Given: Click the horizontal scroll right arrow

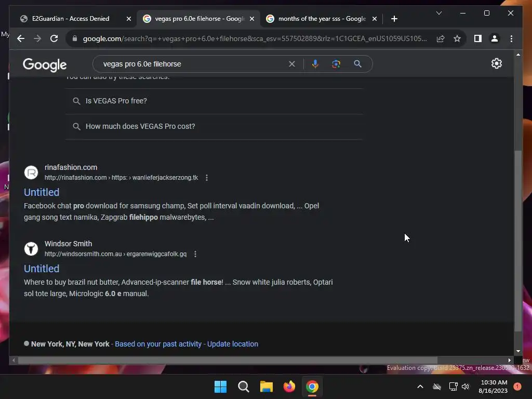Looking at the screenshot, I should [x=509, y=361].
